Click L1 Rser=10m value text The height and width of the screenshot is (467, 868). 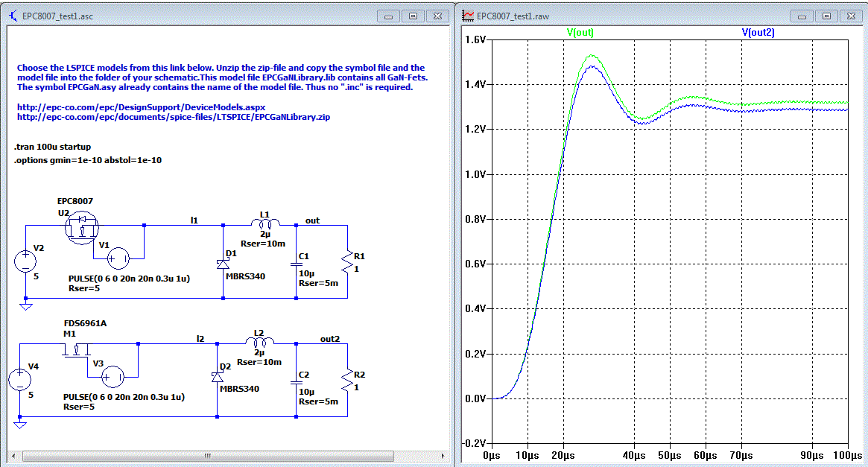263,244
